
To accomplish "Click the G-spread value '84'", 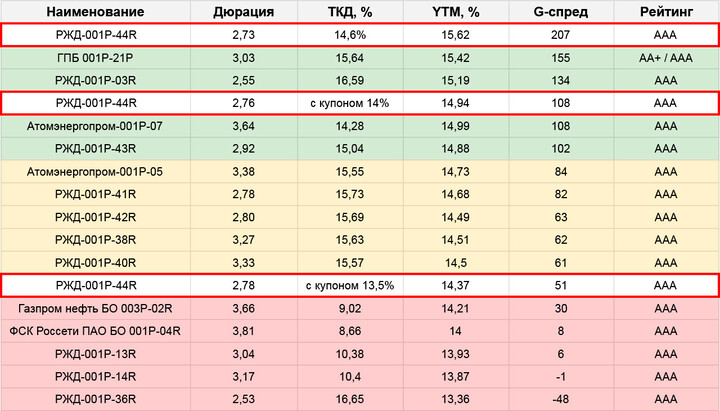I will point(561,172).
